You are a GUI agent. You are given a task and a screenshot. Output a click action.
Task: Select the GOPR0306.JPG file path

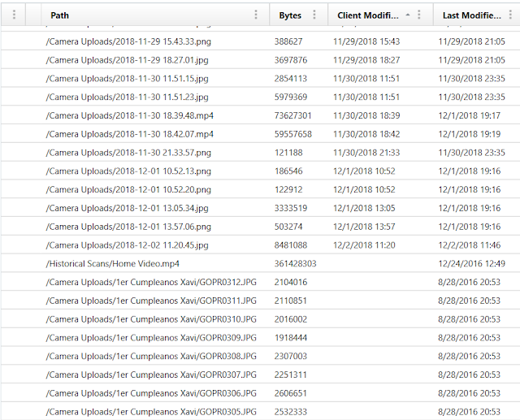tap(151, 393)
